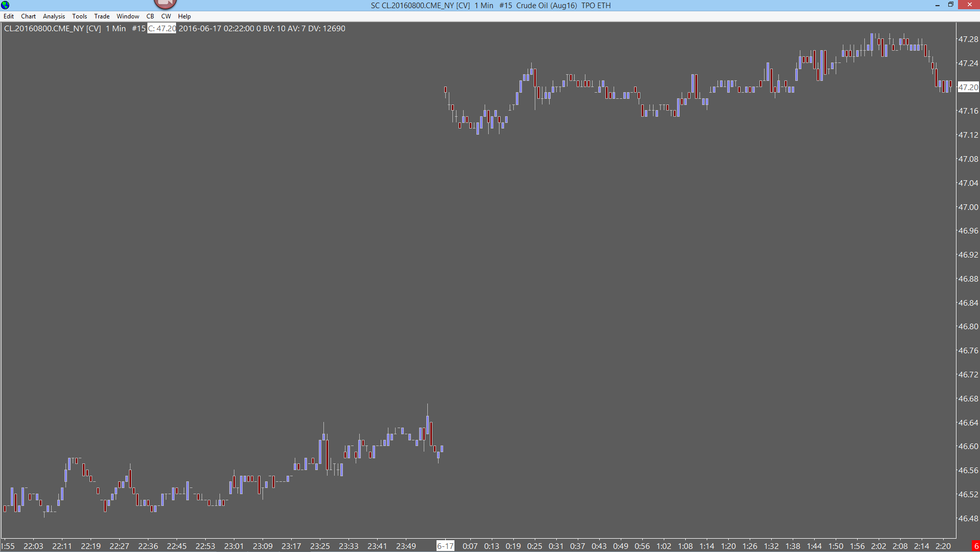This screenshot has height=552, width=980.
Task: Open the CB menu
Action: point(150,16)
